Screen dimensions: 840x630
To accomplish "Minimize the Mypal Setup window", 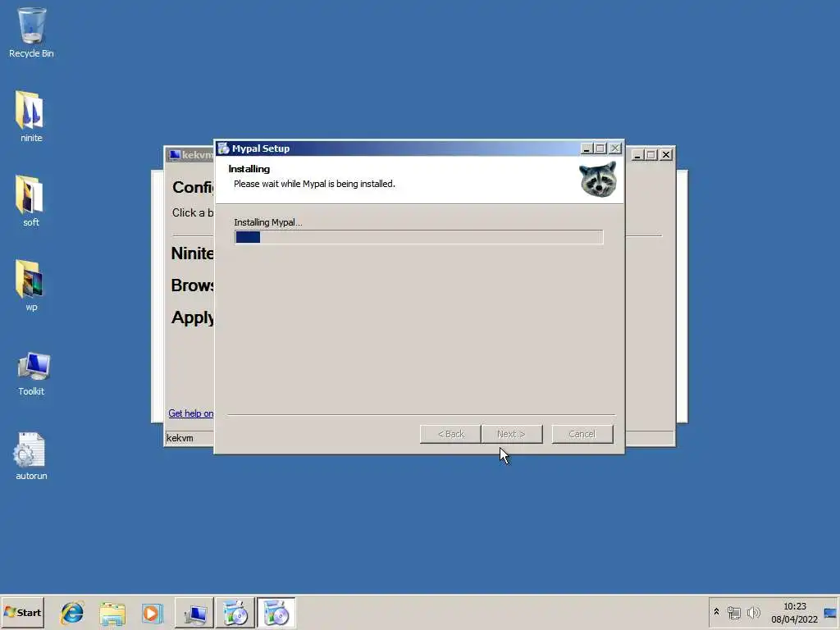I will point(587,148).
